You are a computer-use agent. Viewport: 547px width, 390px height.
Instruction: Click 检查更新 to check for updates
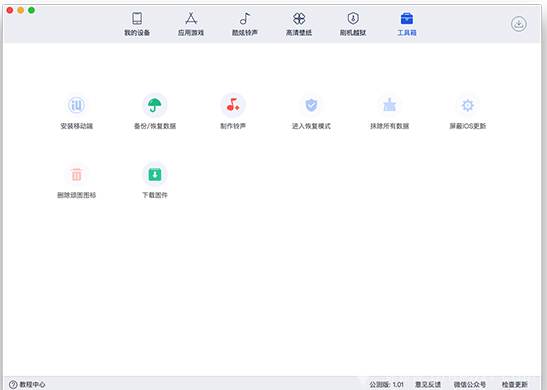[x=515, y=384]
